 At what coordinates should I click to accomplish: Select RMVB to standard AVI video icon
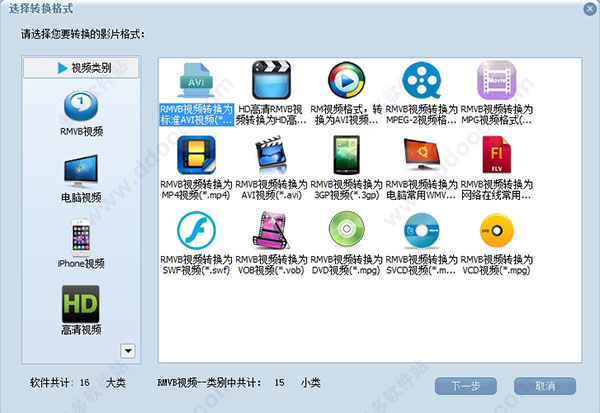tap(196, 80)
